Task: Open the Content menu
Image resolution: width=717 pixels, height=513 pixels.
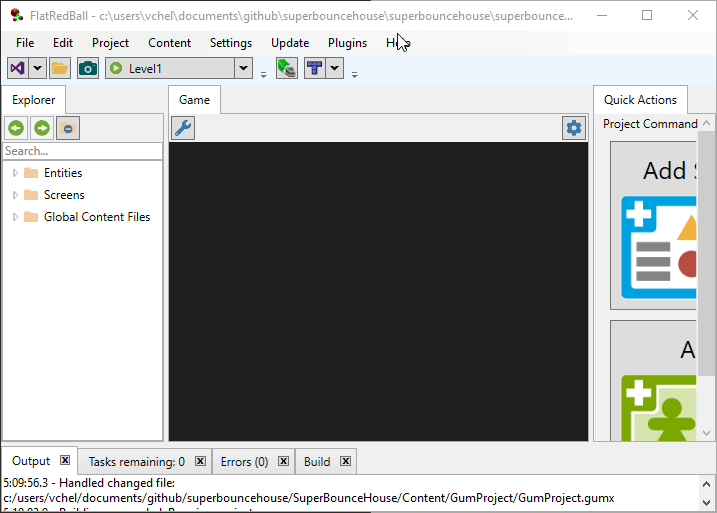Action: click(x=169, y=43)
